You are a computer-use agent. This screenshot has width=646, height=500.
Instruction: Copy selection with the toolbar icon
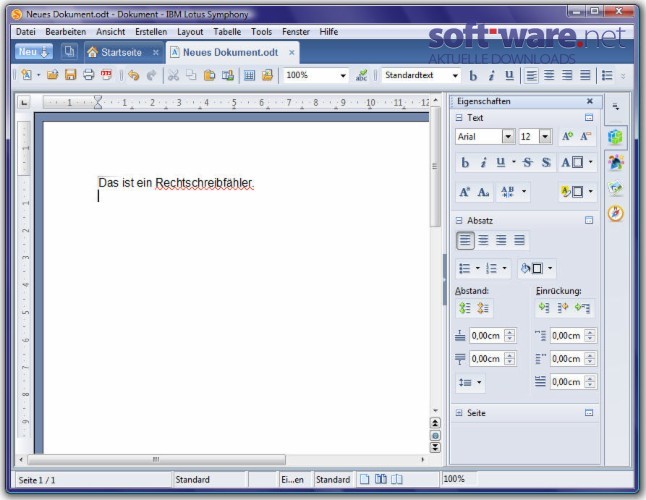(191, 75)
